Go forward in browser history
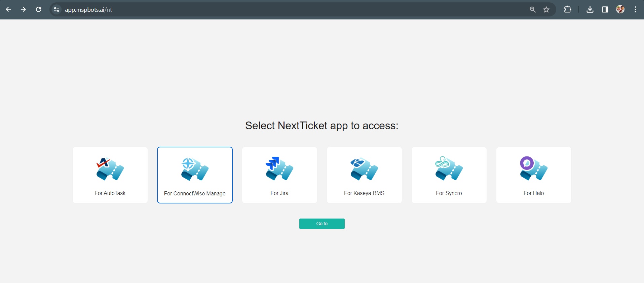The width and height of the screenshot is (644, 283). pos(23,9)
